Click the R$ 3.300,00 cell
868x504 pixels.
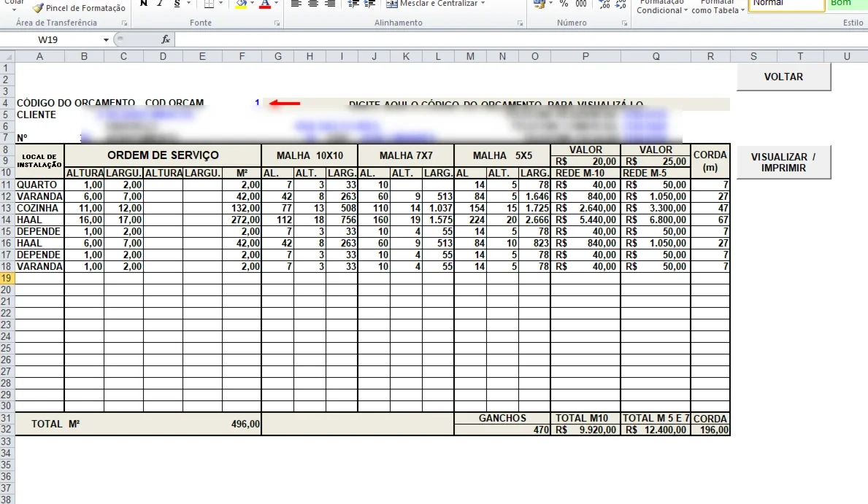656,208
